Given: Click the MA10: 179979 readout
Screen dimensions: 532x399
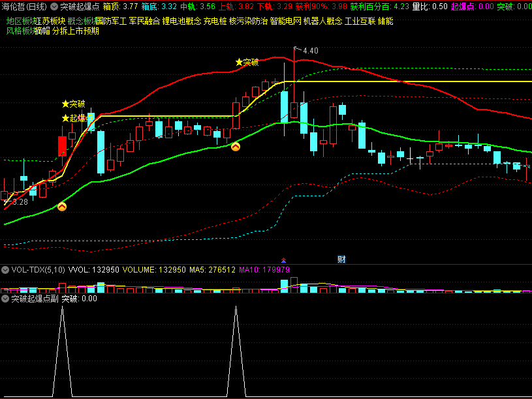Looking at the screenshot, I should 264,270.
